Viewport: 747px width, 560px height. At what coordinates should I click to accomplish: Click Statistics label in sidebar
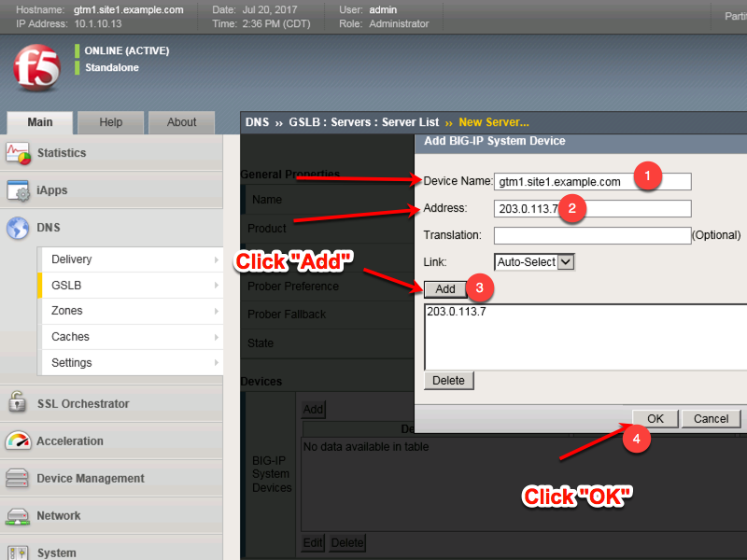pyautogui.click(x=62, y=153)
